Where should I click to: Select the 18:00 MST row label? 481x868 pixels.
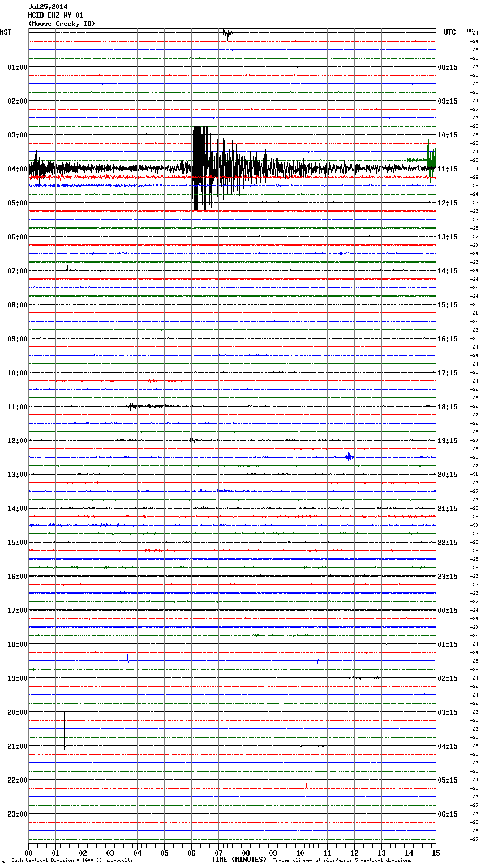pyautogui.click(x=18, y=644)
